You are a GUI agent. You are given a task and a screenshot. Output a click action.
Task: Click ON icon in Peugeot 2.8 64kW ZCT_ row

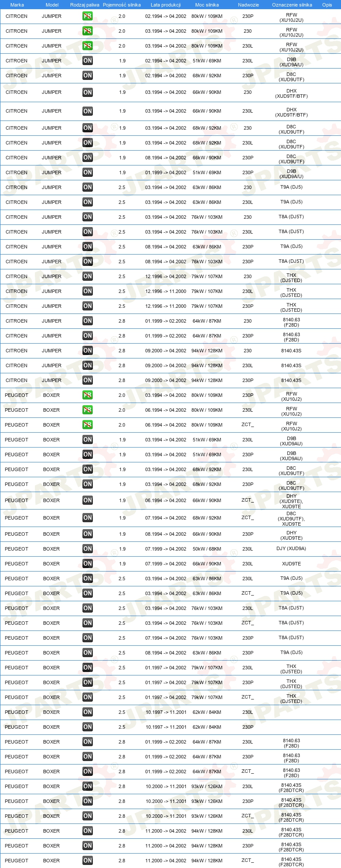pos(88,772)
